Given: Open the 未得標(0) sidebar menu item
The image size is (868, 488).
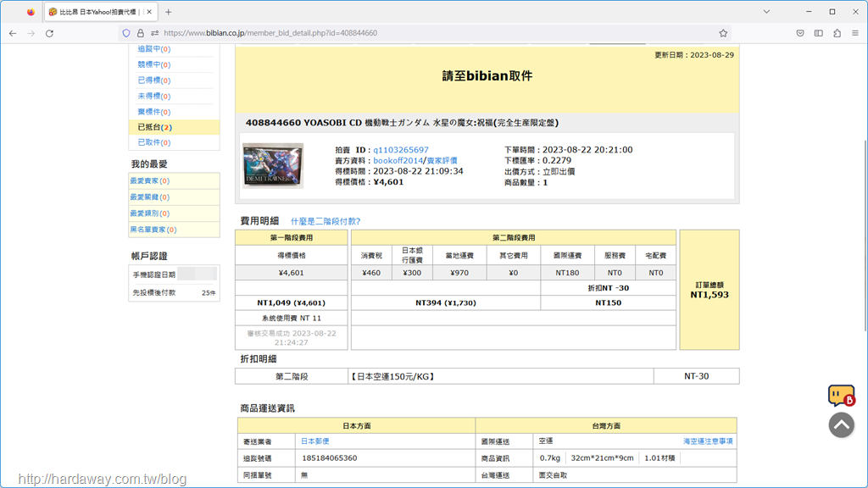Looking at the screenshot, I should 154,97.
